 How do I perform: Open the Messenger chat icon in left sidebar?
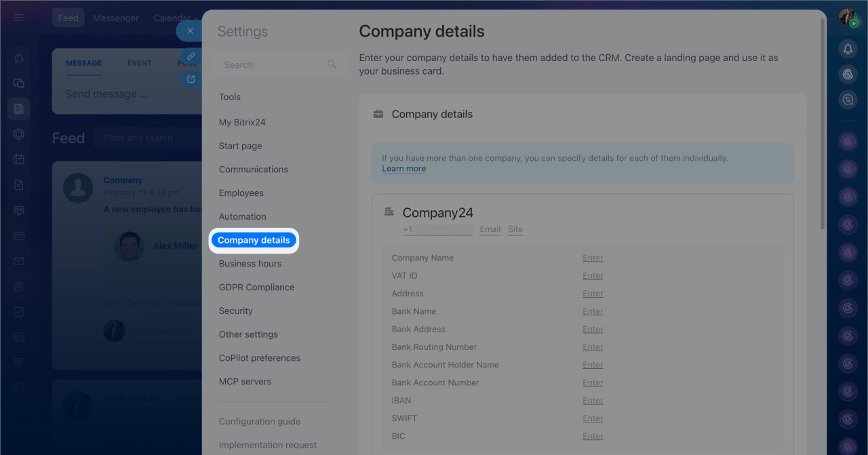pos(19,83)
